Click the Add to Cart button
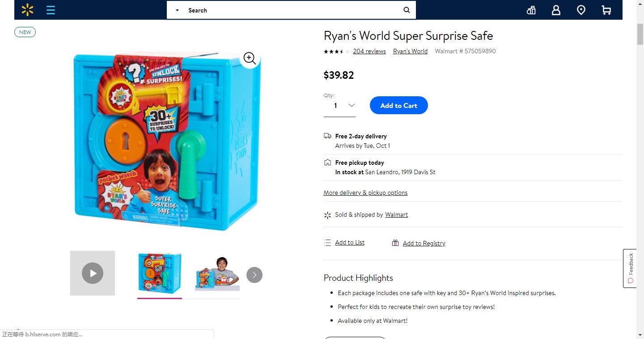The image size is (644, 339). tap(398, 106)
